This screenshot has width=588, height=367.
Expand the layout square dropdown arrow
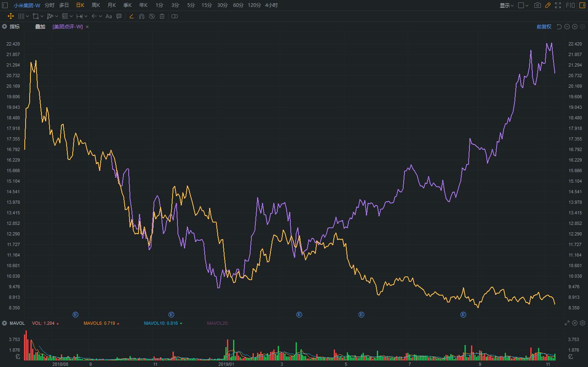pos(527,5)
